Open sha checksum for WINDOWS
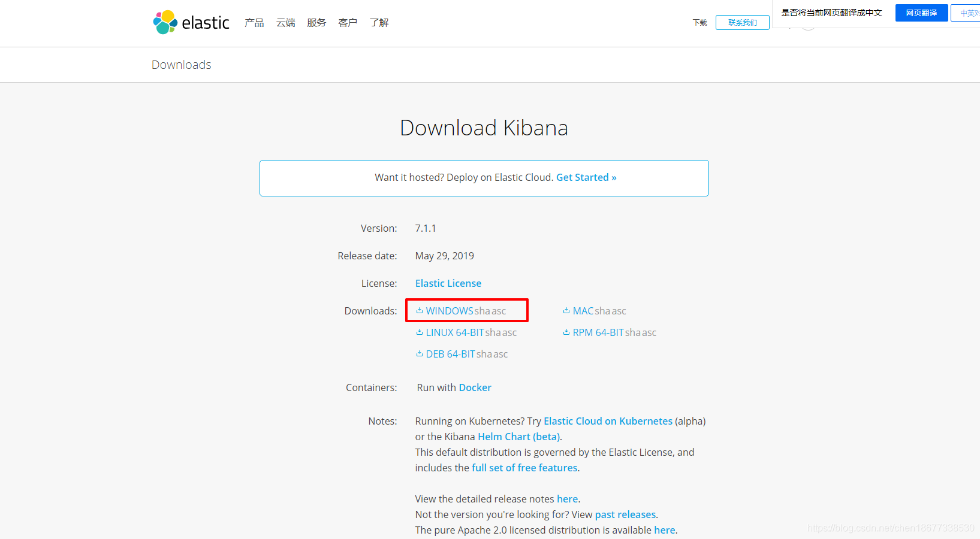 click(x=482, y=311)
